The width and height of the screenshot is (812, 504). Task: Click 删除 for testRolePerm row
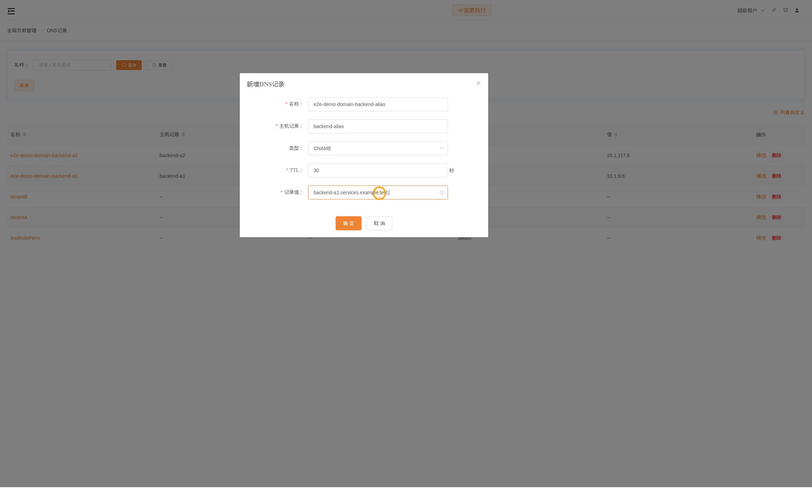[x=776, y=238]
